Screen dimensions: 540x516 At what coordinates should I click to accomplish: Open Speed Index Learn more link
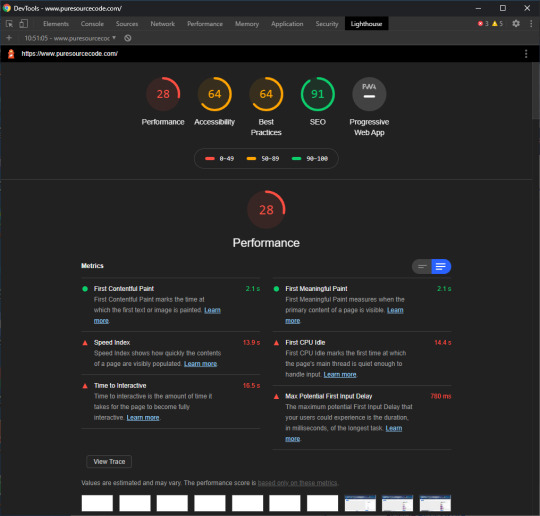coord(200,364)
